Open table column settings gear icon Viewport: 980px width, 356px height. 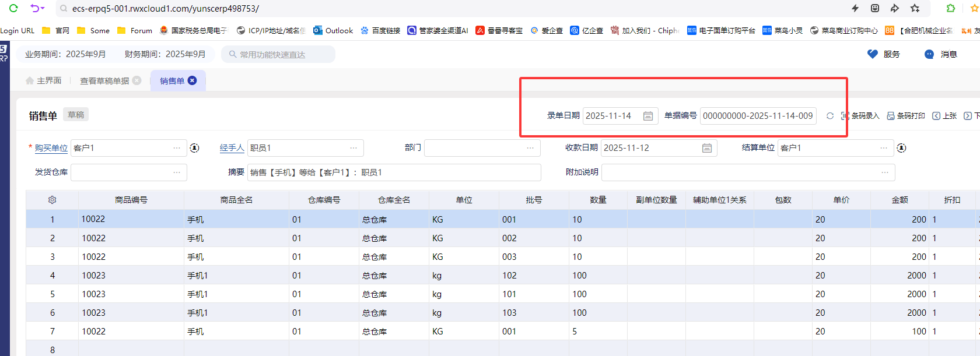tap(52, 200)
